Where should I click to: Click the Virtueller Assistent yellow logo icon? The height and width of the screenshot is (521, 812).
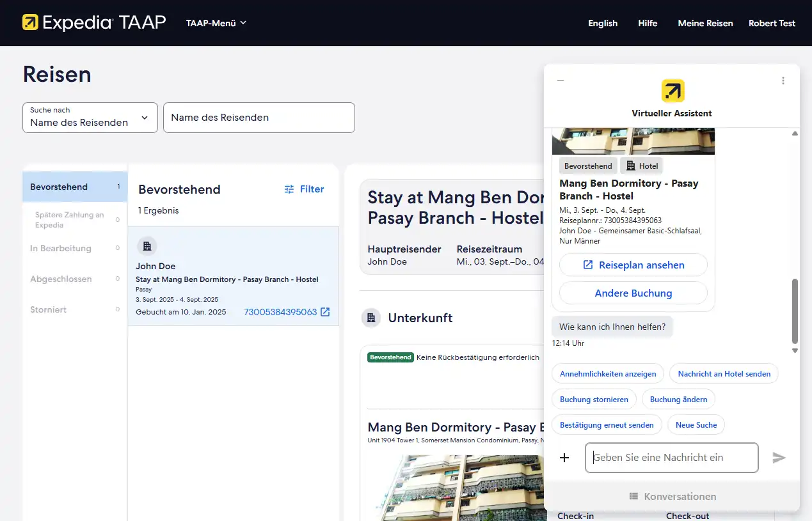[x=673, y=91]
